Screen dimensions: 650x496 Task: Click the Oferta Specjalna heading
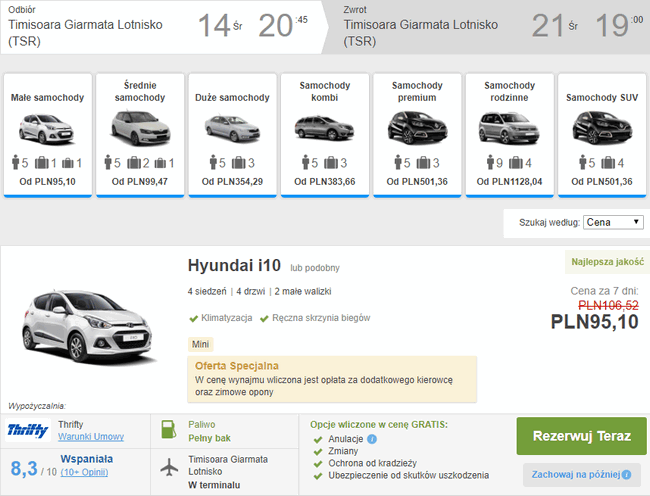237,366
